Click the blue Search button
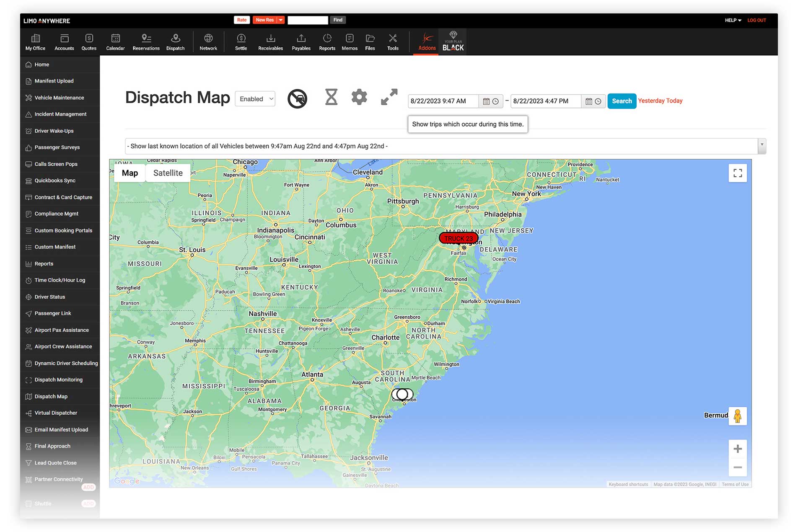798x532 pixels. (622, 101)
